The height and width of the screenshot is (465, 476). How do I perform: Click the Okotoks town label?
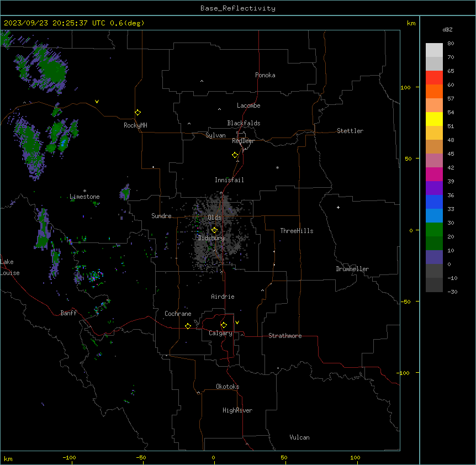click(228, 387)
